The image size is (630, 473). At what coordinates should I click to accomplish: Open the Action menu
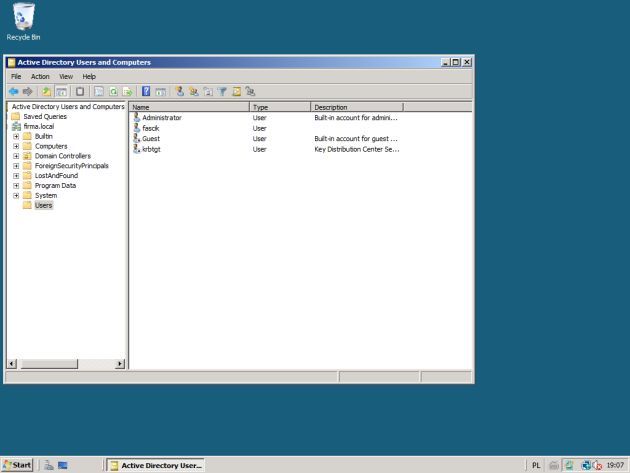[x=40, y=76]
